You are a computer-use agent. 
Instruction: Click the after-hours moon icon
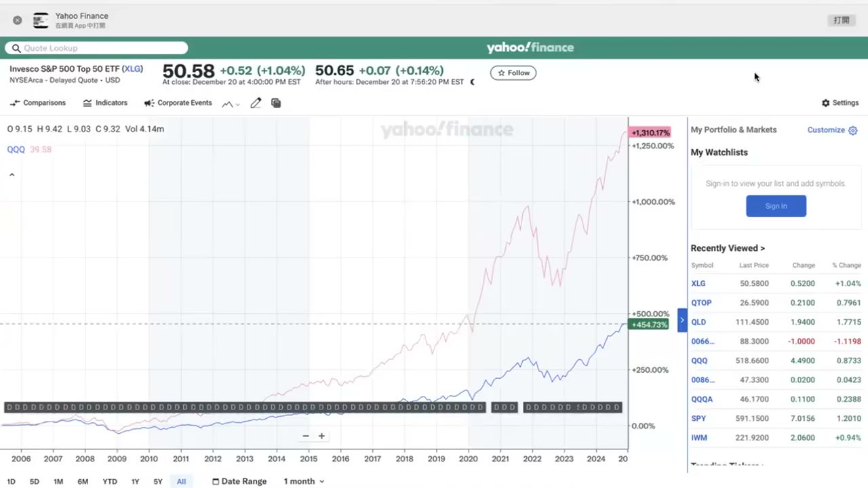[x=472, y=82]
